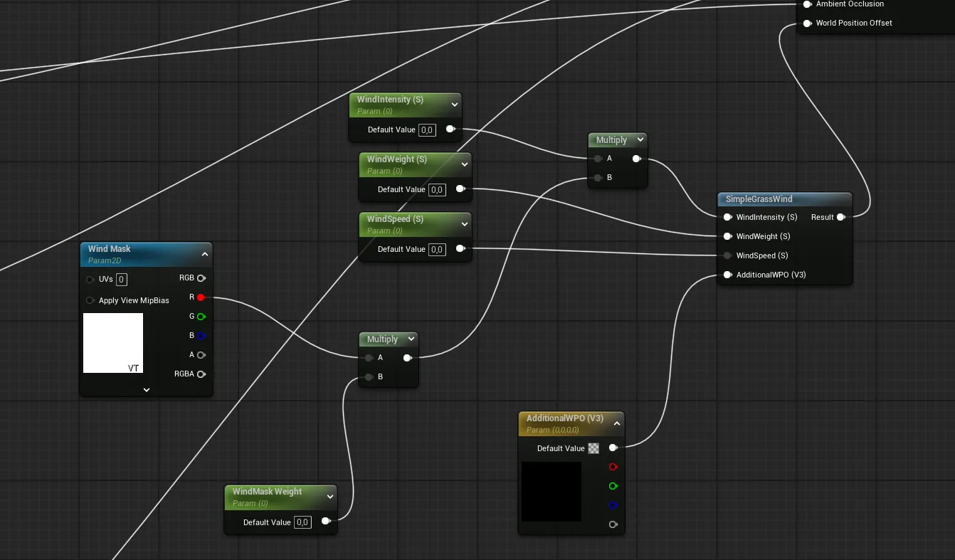The width and height of the screenshot is (955, 560).
Task: Click the WindMask Weight Default Value field
Action: click(302, 522)
